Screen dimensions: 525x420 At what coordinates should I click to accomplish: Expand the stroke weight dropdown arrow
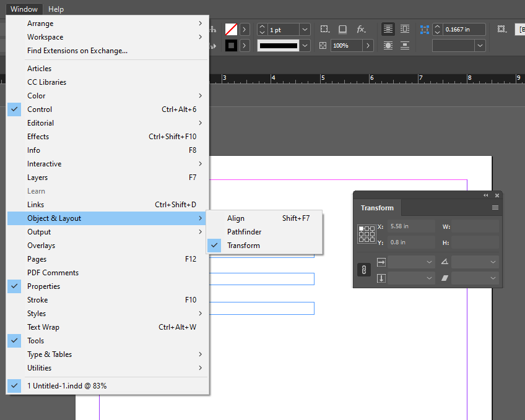[303, 30]
